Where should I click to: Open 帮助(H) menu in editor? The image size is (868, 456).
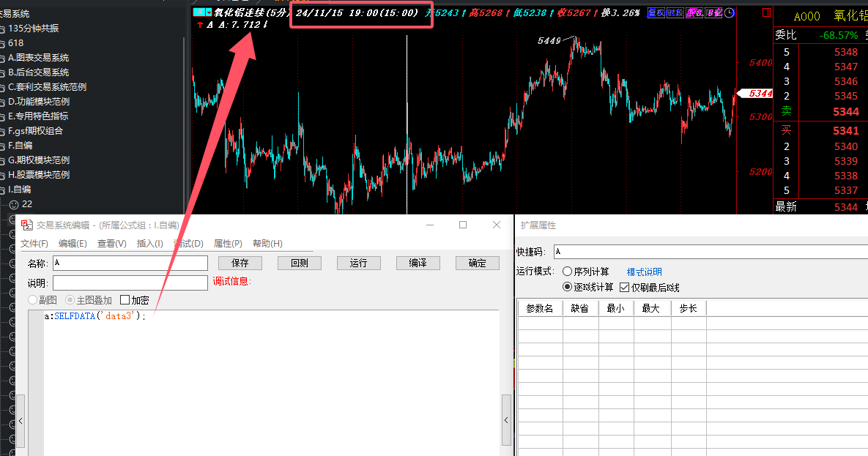267,244
